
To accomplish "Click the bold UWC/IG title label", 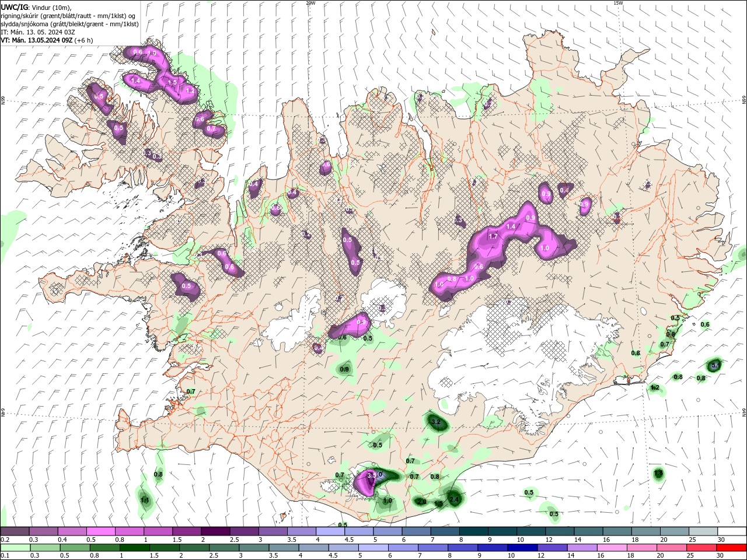I will 15,7.
